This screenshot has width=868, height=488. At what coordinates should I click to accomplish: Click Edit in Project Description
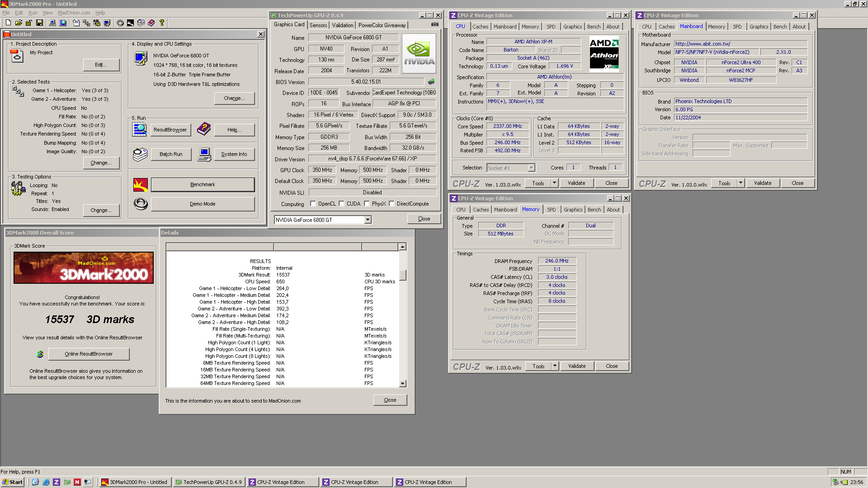click(x=101, y=65)
